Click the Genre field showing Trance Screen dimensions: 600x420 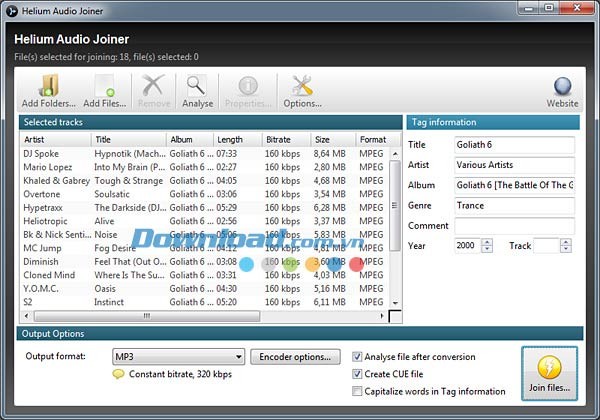[x=514, y=205]
